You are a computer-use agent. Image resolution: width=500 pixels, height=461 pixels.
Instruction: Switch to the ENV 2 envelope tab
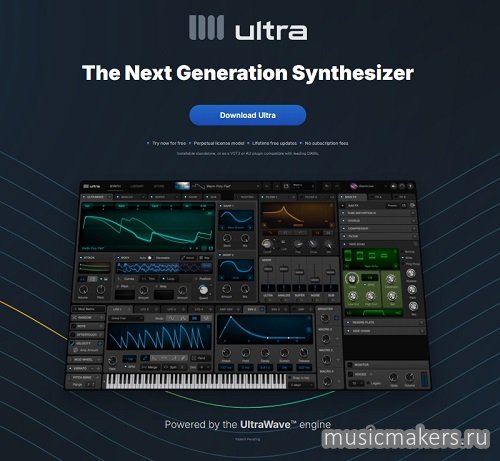click(255, 309)
